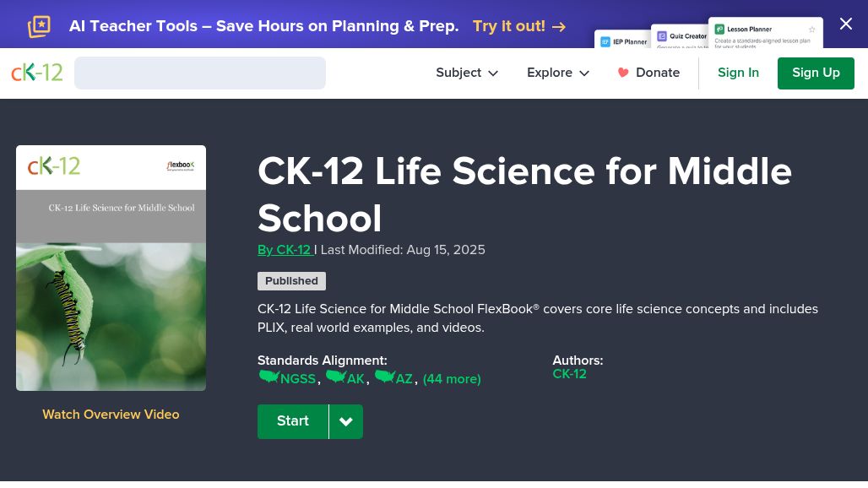Click the Quiz Creator card in banner
This screenshot has width=868, height=488.
681,37
